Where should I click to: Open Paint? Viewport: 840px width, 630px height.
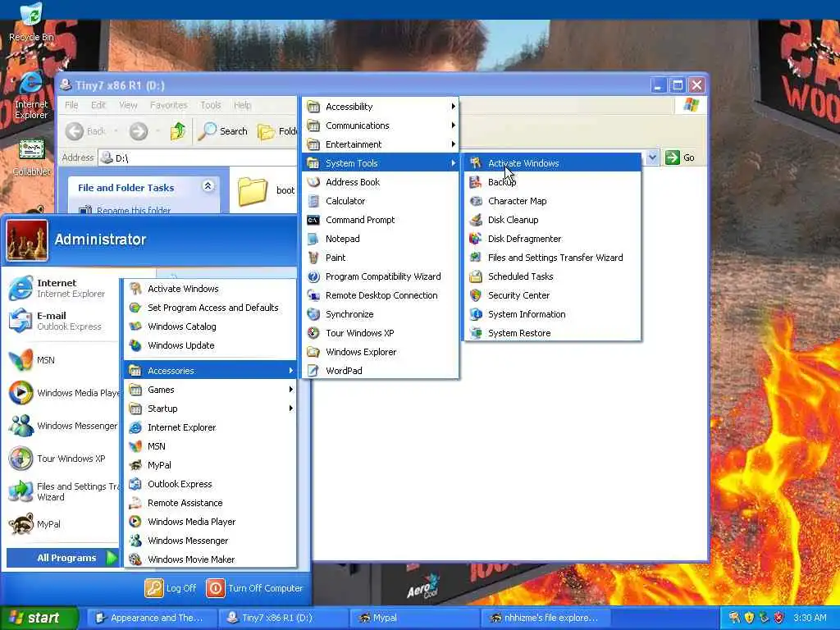pyautogui.click(x=381, y=258)
